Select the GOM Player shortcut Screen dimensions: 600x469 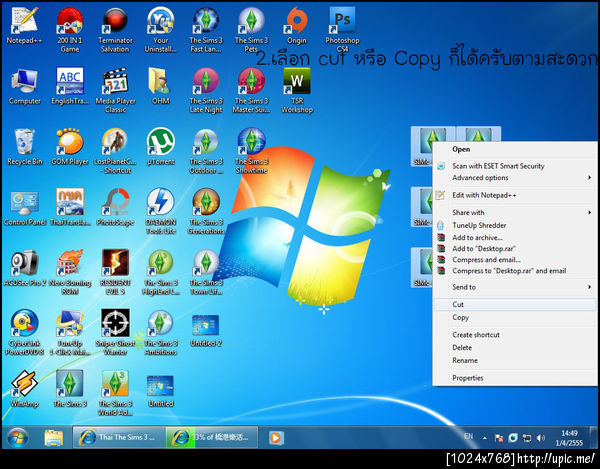(x=70, y=147)
